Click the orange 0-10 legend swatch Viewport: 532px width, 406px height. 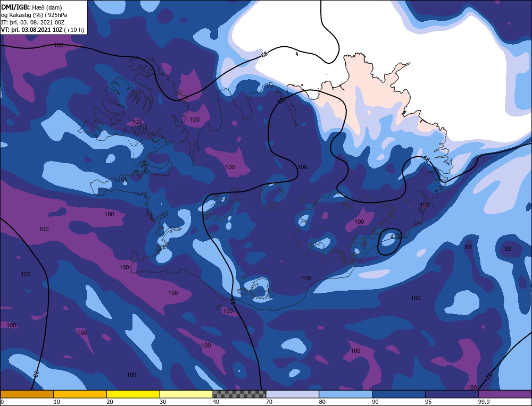[x=27, y=394]
